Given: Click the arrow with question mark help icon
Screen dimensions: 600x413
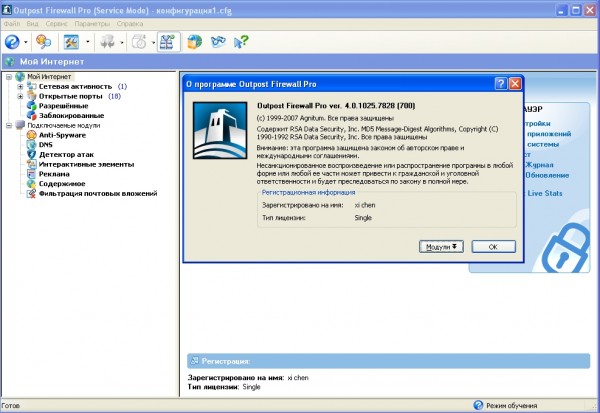Looking at the screenshot, I should [x=241, y=42].
